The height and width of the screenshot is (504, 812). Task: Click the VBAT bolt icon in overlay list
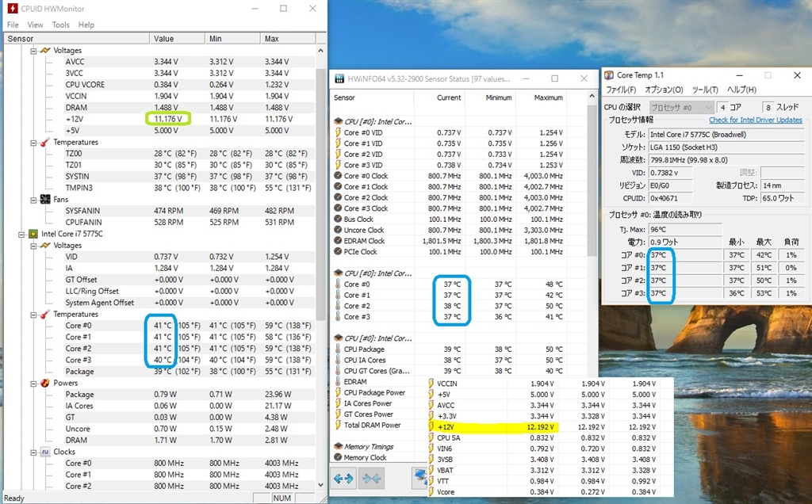click(431, 471)
